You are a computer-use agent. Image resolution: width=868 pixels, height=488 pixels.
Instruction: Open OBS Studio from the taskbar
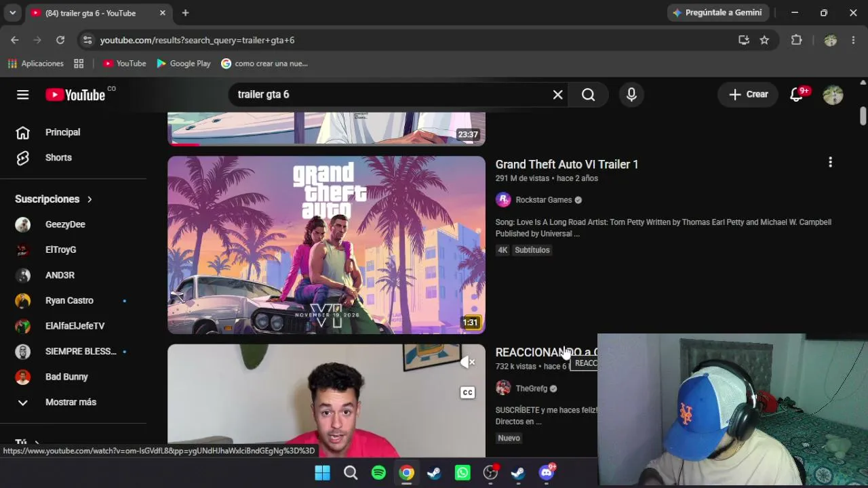490,472
